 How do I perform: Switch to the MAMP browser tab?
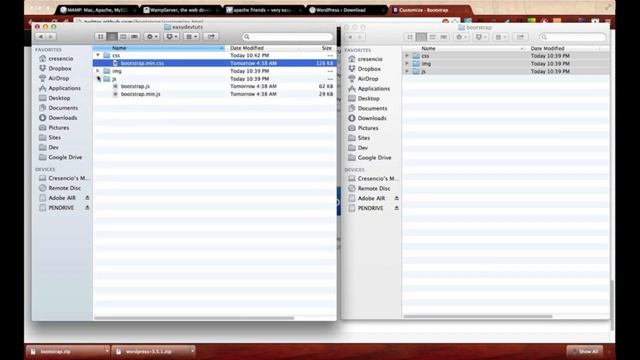[97, 10]
